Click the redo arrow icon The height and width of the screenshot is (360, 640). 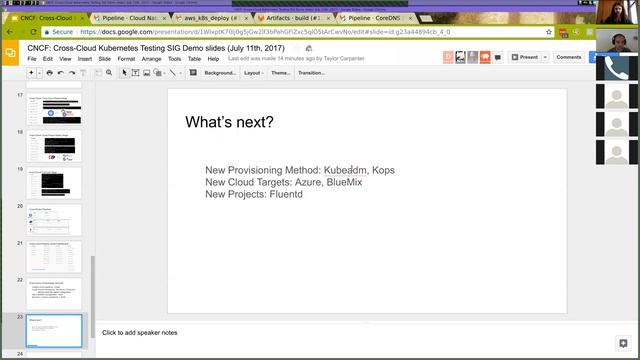tap(72, 73)
